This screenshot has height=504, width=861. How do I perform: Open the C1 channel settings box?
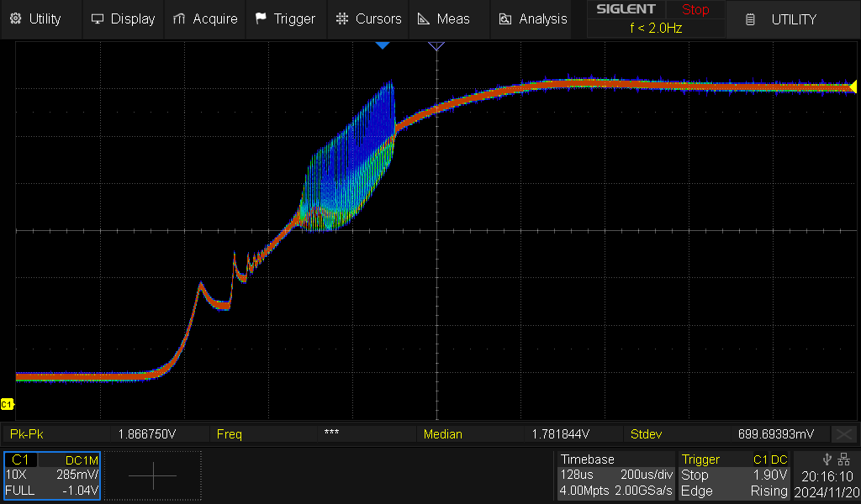(x=52, y=475)
